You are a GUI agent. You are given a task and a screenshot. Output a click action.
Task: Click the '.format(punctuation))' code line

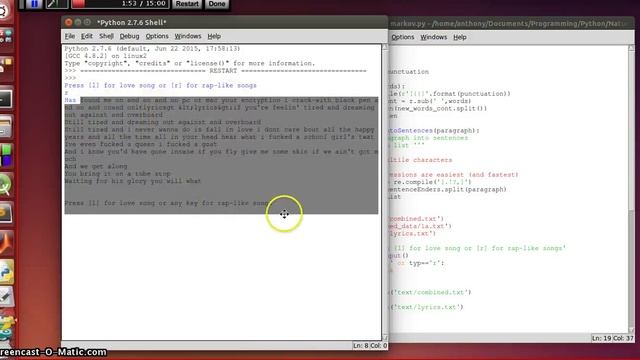click(449, 94)
